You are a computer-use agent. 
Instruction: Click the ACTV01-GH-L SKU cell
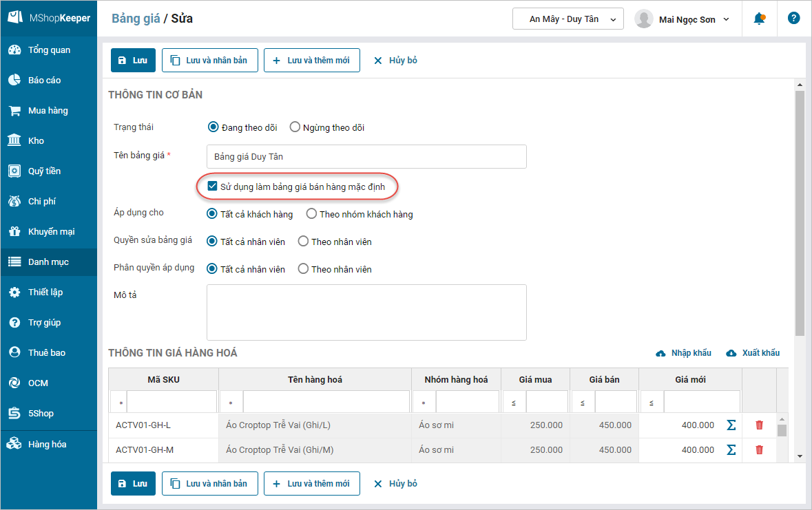(x=164, y=425)
